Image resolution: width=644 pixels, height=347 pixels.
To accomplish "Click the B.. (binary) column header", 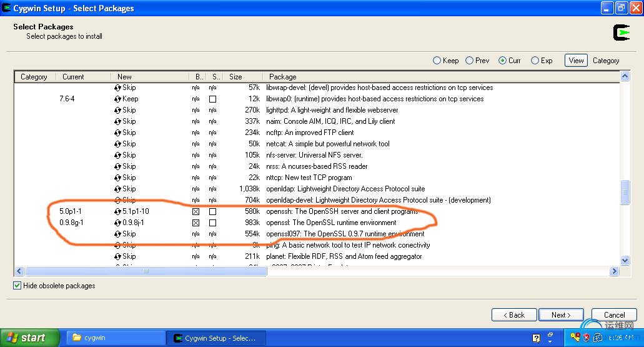I will point(198,77).
